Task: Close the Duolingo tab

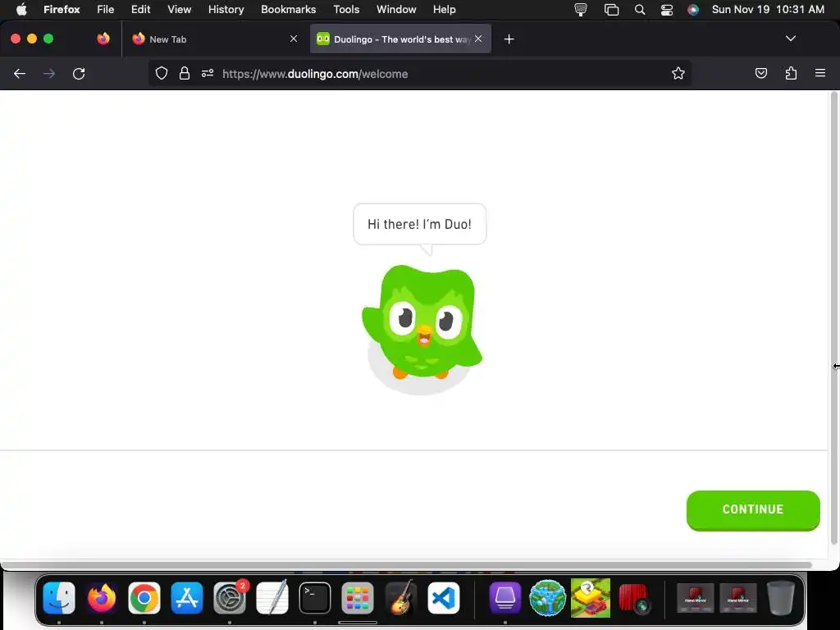Action: click(478, 39)
